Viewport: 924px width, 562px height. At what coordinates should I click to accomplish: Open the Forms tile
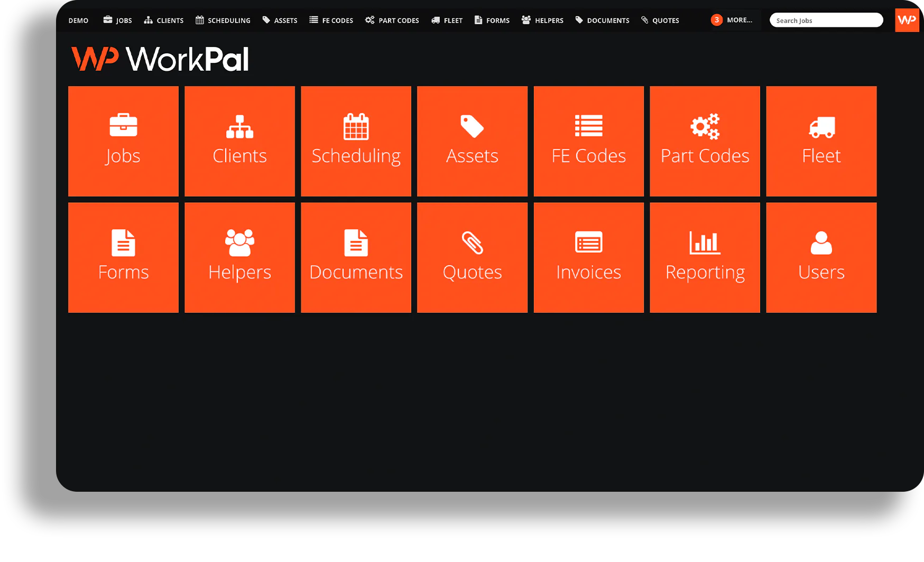tap(123, 257)
